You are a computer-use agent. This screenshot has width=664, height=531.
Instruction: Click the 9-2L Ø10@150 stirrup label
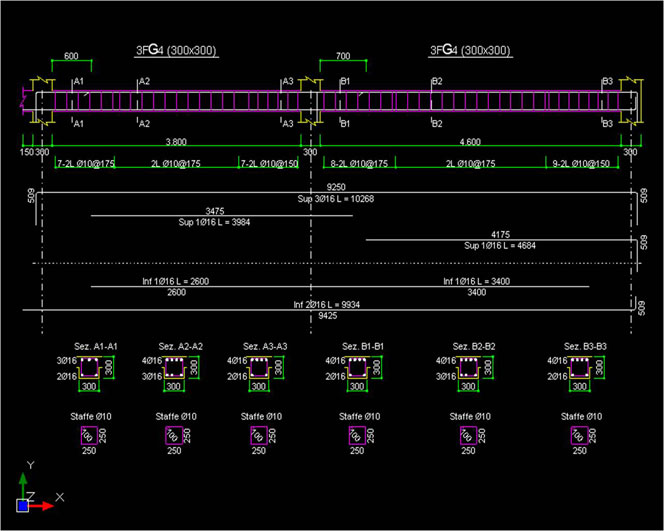point(581,163)
